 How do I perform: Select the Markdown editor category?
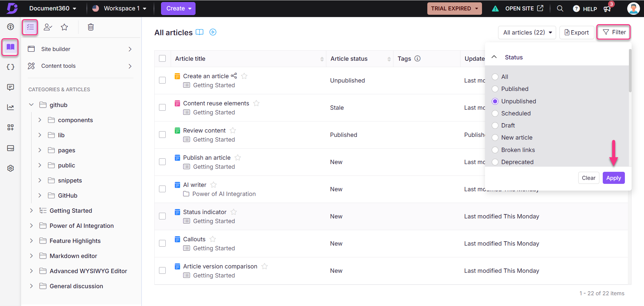pos(73,256)
